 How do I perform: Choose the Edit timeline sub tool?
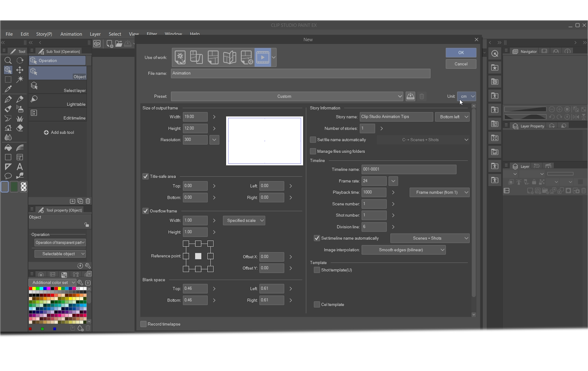pyautogui.click(x=58, y=115)
